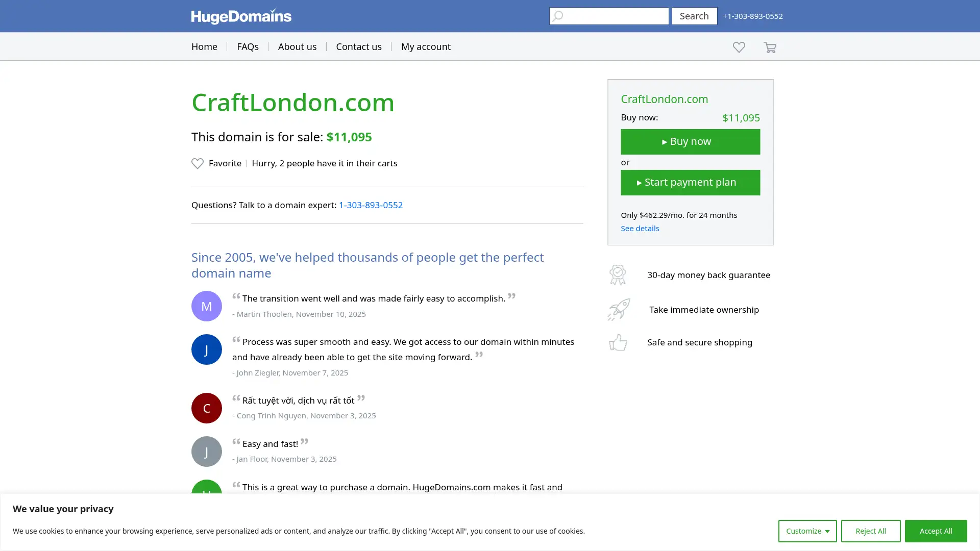This screenshot has height=551, width=980.
Task: Open the shopping cart icon
Action: (770, 47)
